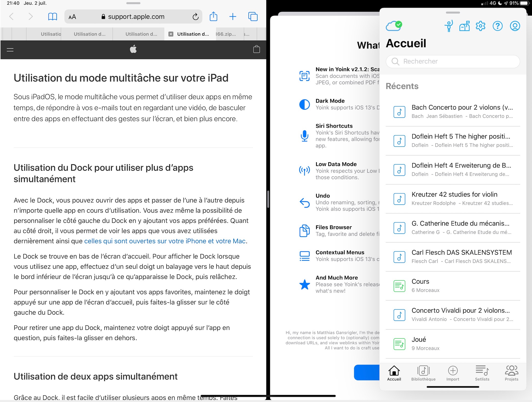This screenshot has height=402, width=532.
Task: Open the help question mark
Action: pyautogui.click(x=498, y=26)
